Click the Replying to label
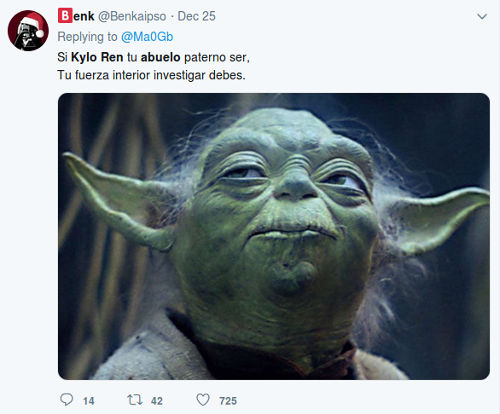Screen dimensions: 500x414 87,37
